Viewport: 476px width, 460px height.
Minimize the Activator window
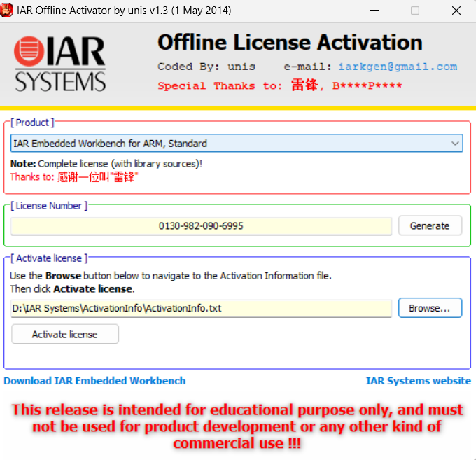pos(374,11)
